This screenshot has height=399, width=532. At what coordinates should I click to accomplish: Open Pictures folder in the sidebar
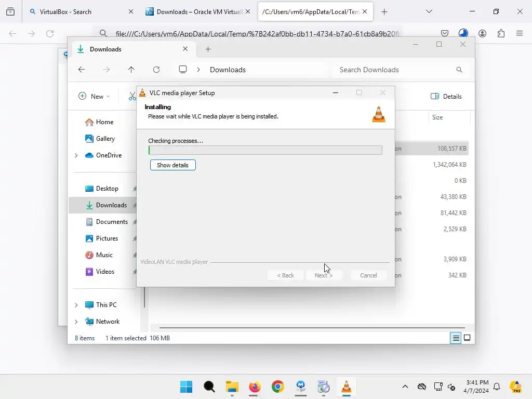[102, 238]
